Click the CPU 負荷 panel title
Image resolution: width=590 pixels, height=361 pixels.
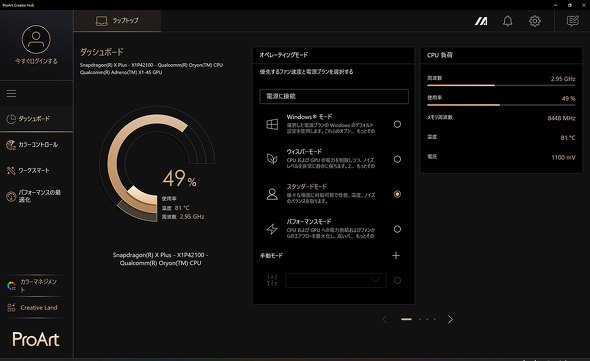click(439, 55)
